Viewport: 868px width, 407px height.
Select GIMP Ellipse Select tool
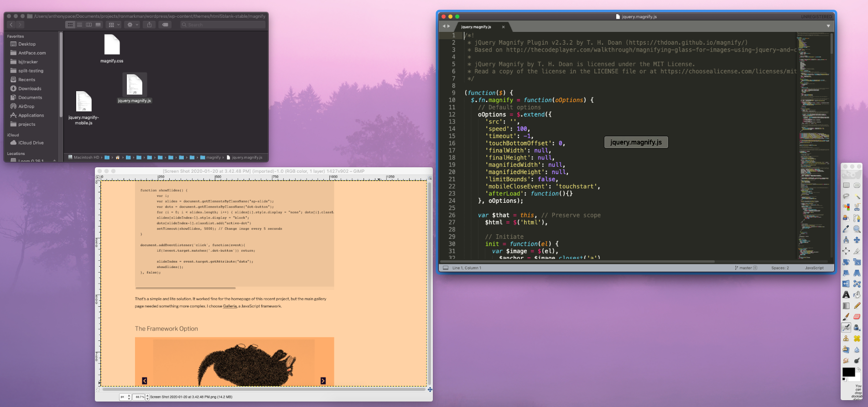click(857, 185)
